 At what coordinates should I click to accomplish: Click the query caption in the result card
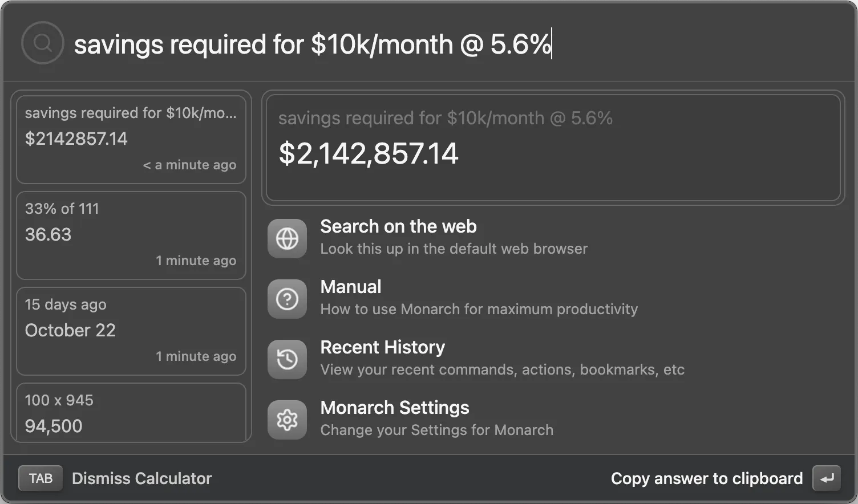point(445,118)
